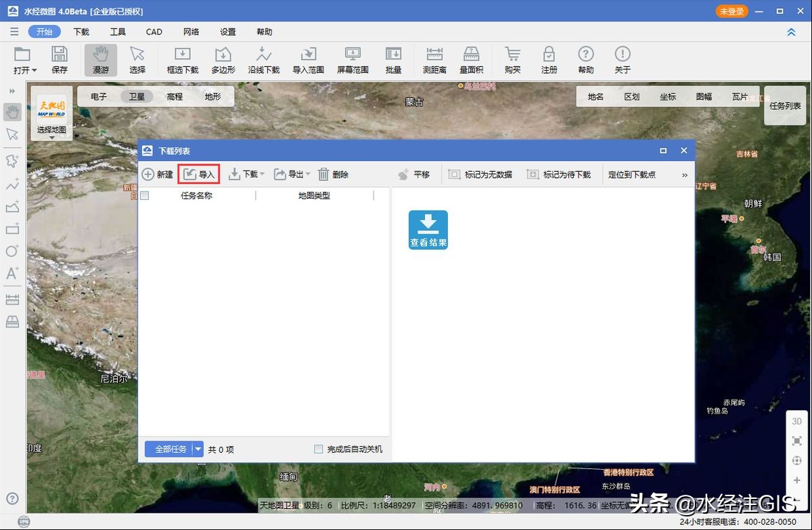
Task: Click the 删除 trash icon in download list
Action: click(x=324, y=174)
